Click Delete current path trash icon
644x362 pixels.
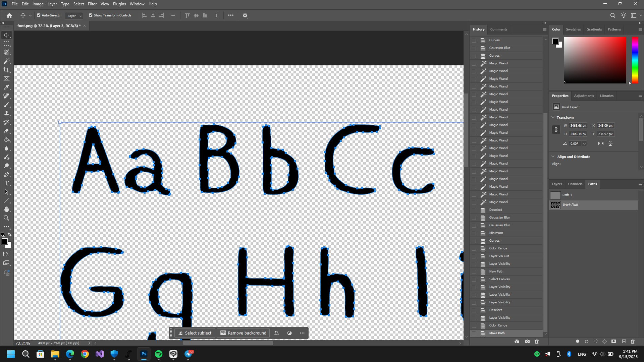click(x=633, y=342)
